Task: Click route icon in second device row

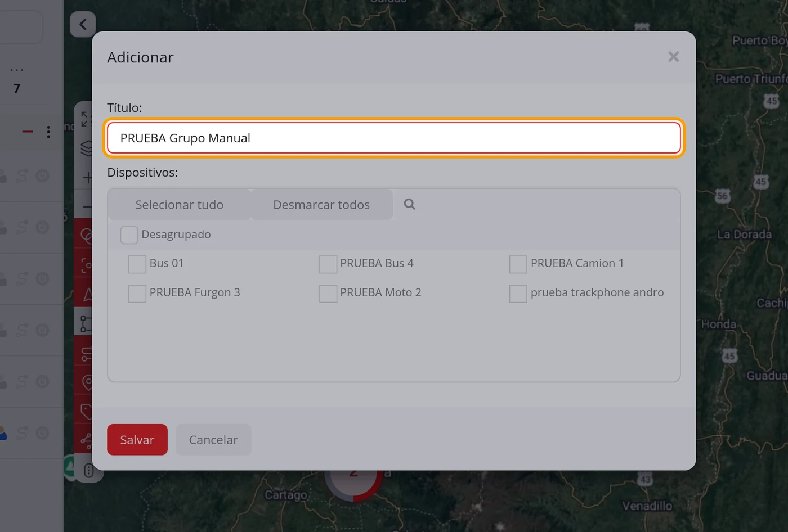Action: (21, 227)
